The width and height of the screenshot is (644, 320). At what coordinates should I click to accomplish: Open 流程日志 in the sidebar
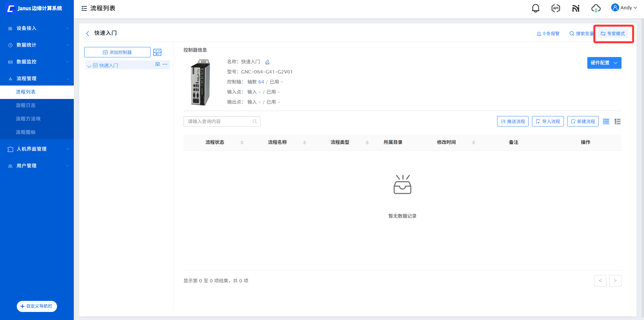(26, 105)
